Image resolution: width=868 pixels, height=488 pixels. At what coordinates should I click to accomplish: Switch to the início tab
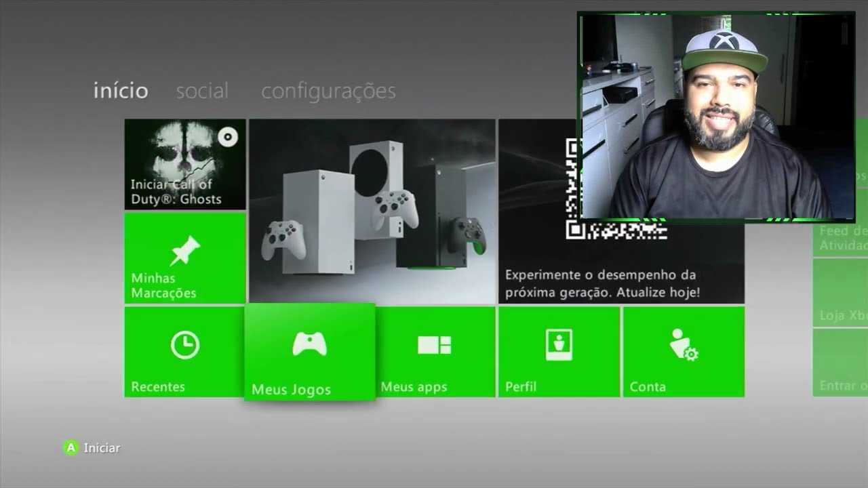pyautogui.click(x=121, y=91)
